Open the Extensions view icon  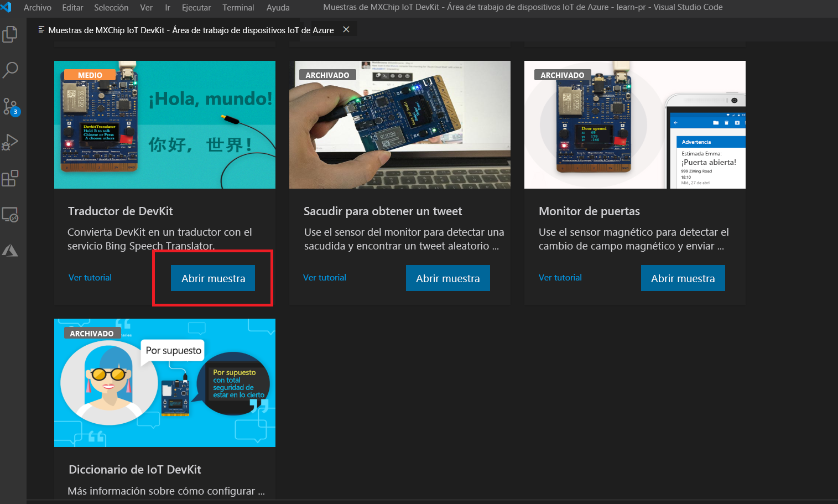point(10,178)
